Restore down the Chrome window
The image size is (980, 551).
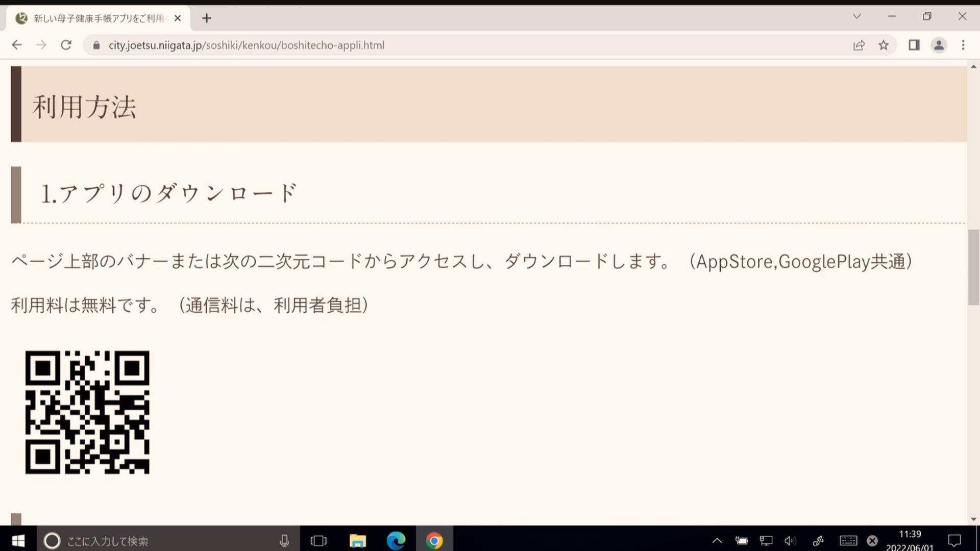927,16
